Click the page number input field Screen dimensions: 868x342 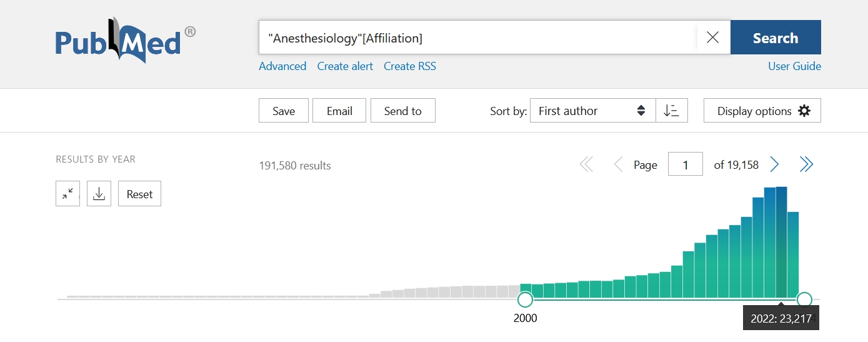[x=685, y=164]
